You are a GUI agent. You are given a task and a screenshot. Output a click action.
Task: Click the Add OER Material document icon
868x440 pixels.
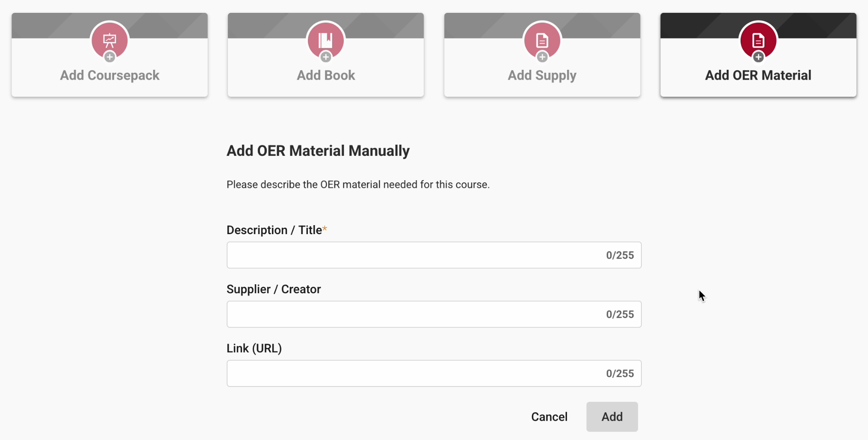[758, 40]
